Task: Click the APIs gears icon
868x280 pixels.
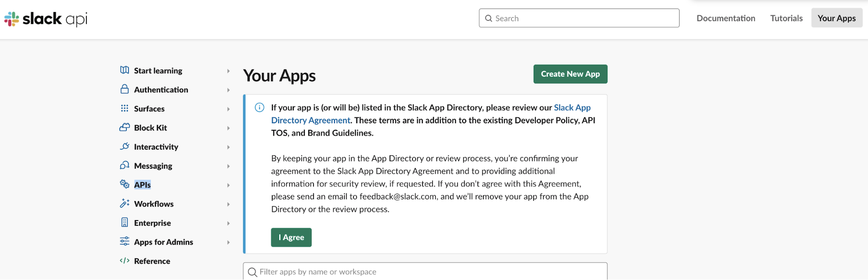Action: click(125, 184)
